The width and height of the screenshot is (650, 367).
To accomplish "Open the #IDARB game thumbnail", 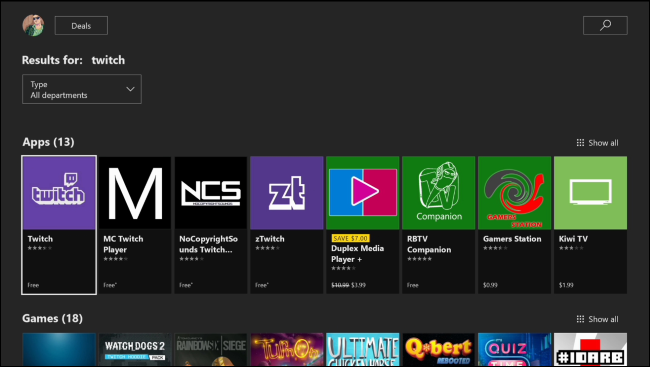I will 590,349.
